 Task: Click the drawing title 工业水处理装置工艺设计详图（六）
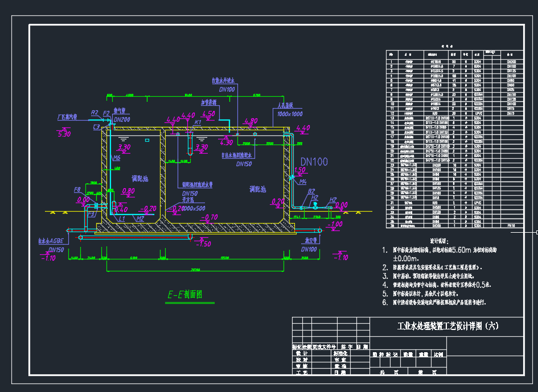tap(447, 326)
